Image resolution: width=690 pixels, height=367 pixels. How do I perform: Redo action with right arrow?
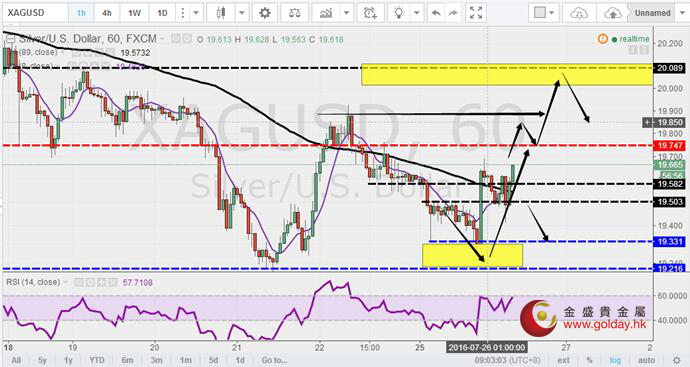pos(453,13)
